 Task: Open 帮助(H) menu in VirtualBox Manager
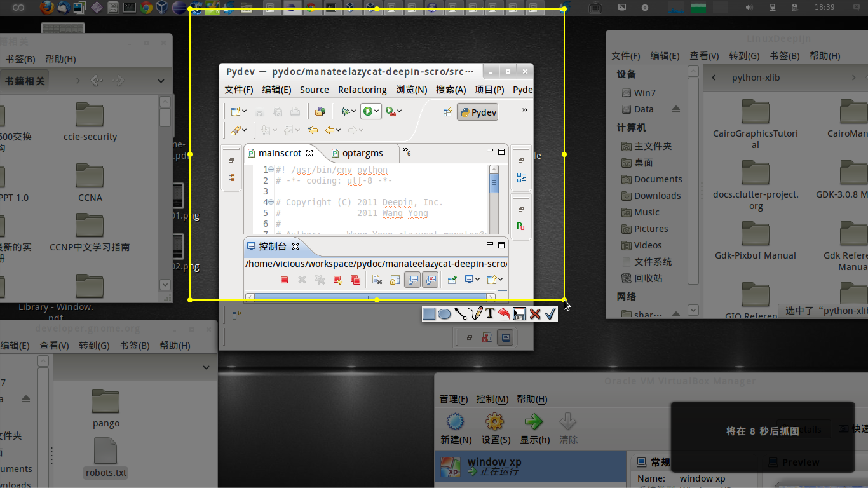(532, 399)
